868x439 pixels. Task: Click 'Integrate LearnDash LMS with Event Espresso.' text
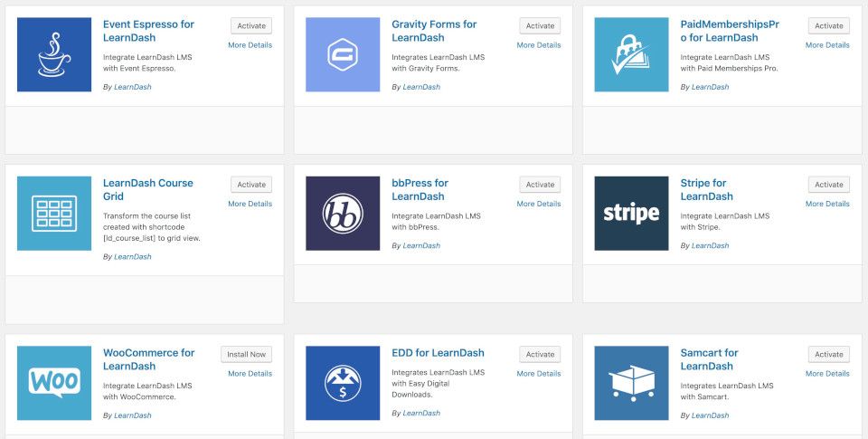click(x=147, y=62)
